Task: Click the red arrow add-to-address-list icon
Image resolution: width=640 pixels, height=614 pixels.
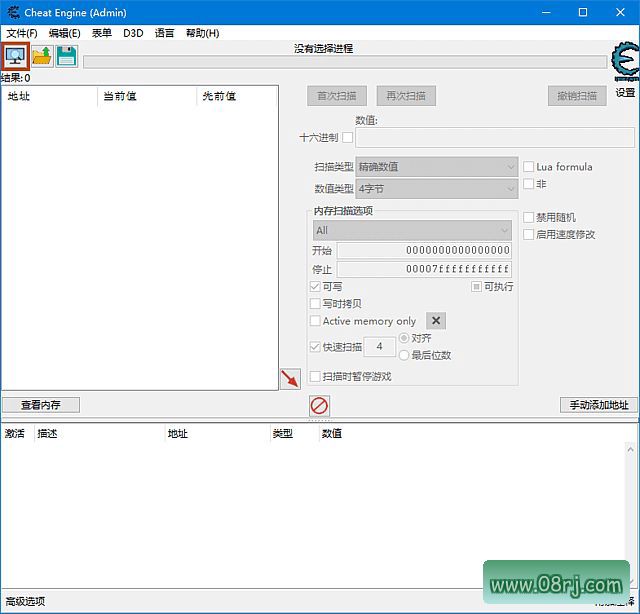Action: [x=291, y=379]
